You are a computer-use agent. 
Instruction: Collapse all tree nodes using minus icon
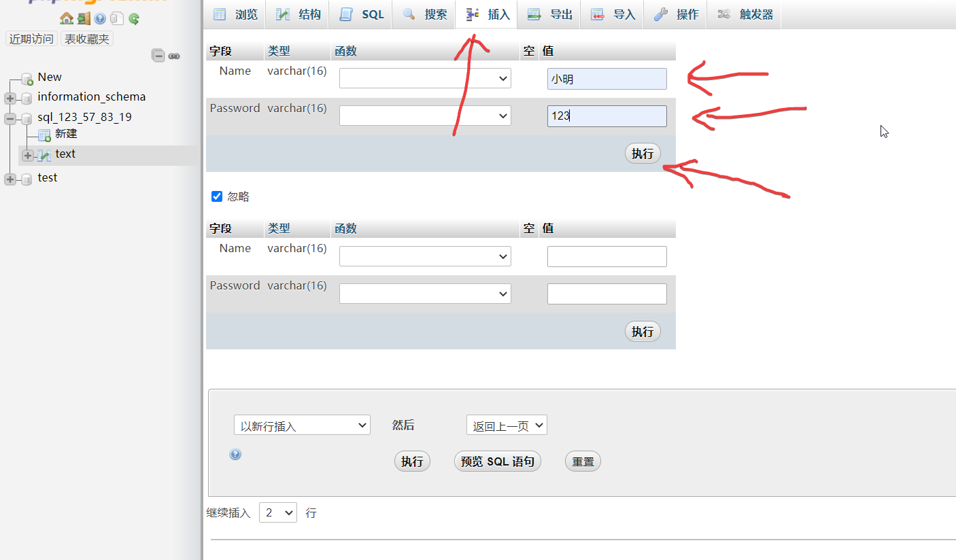[x=158, y=56]
